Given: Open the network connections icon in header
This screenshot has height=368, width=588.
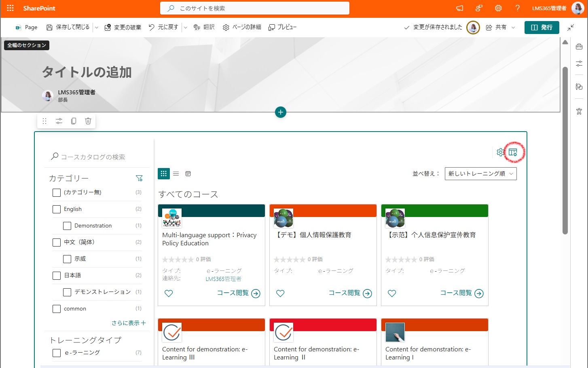Looking at the screenshot, I should 479,8.
